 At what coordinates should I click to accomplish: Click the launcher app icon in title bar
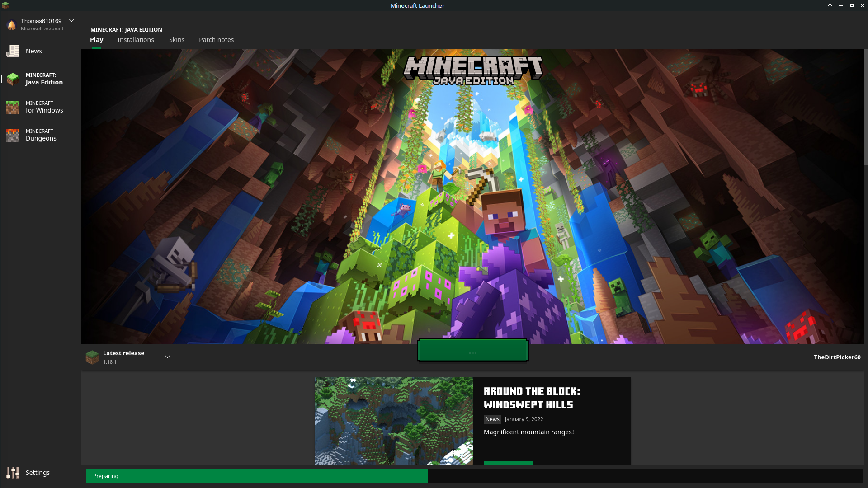coord(5,5)
